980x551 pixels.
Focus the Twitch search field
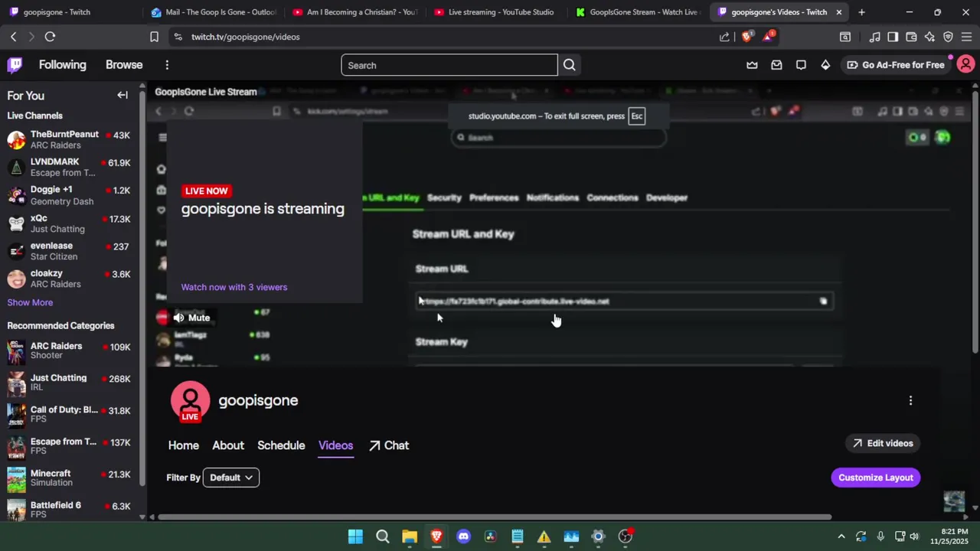(x=449, y=65)
